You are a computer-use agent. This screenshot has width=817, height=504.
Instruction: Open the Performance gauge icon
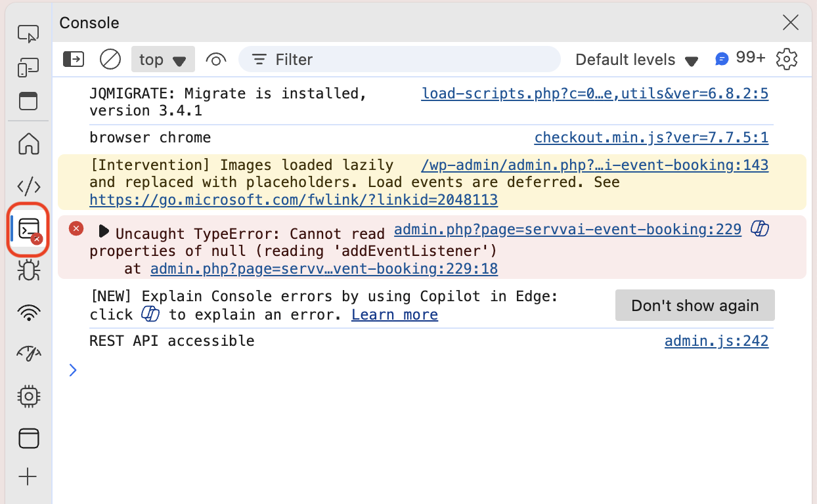pyautogui.click(x=28, y=354)
